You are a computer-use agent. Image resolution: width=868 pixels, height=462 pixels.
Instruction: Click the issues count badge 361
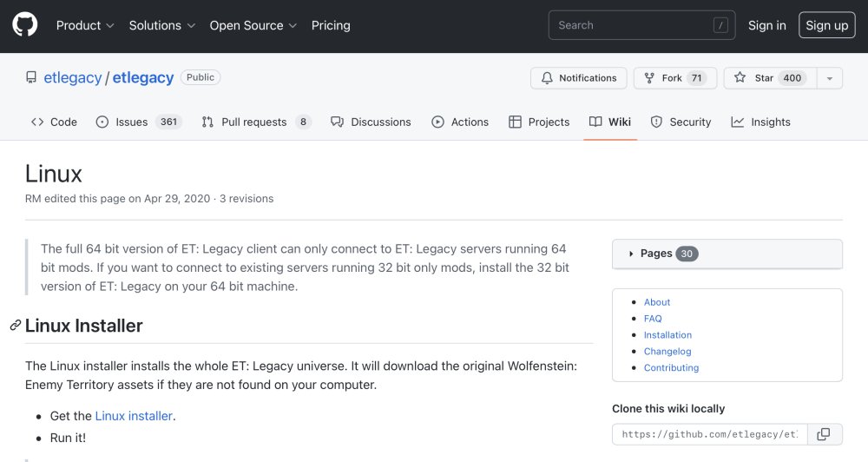pos(168,122)
